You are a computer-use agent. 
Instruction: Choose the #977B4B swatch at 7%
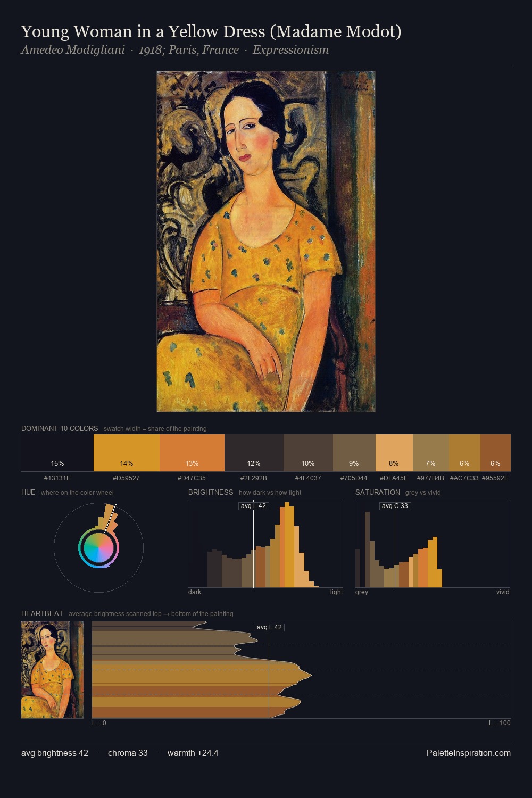[x=430, y=453]
